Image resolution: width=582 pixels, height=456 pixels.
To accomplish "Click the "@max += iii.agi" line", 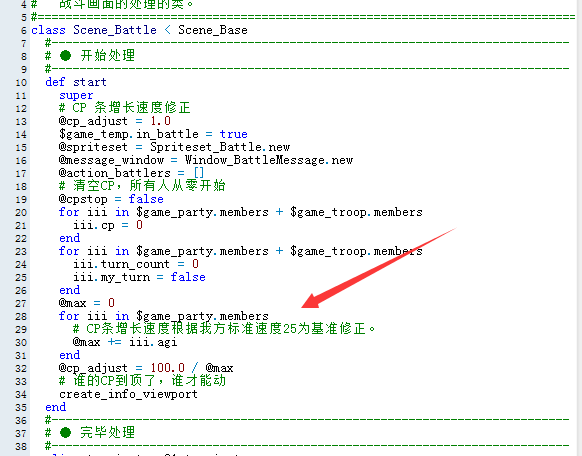I will [x=125, y=342].
